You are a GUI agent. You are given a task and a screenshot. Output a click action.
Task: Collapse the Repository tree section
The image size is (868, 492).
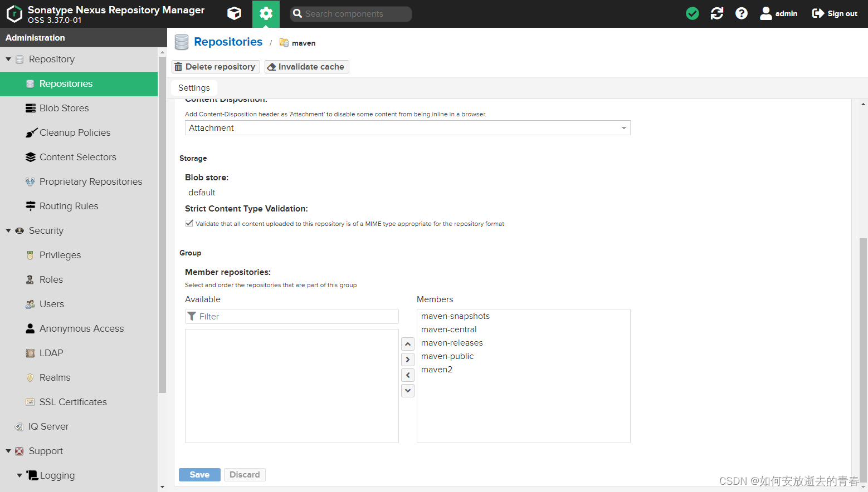point(8,59)
